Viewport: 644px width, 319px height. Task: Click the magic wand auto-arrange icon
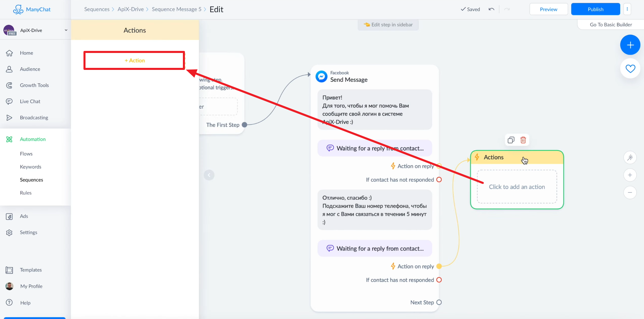[630, 157]
